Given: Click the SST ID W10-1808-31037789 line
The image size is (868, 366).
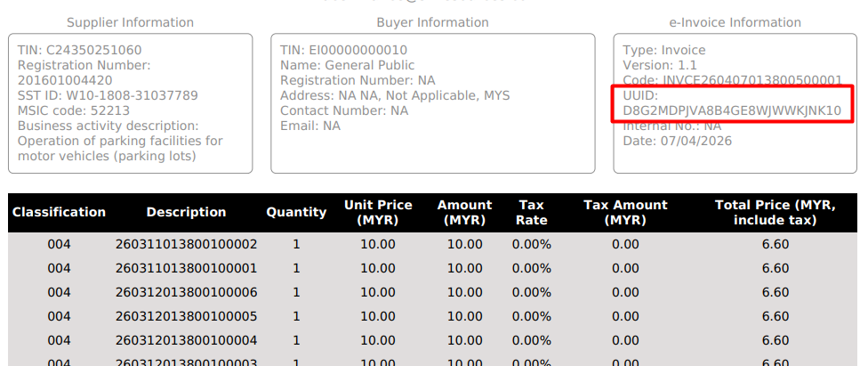Looking at the screenshot, I should pos(108,95).
